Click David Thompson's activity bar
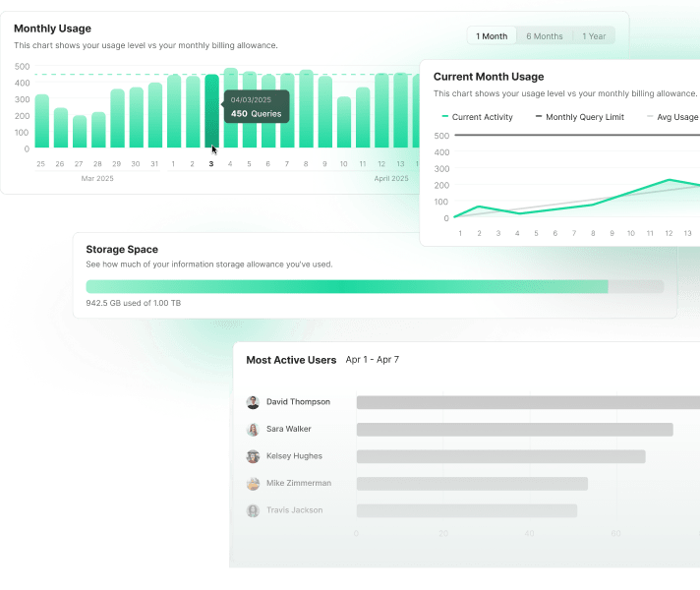 click(x=528, y=402)
